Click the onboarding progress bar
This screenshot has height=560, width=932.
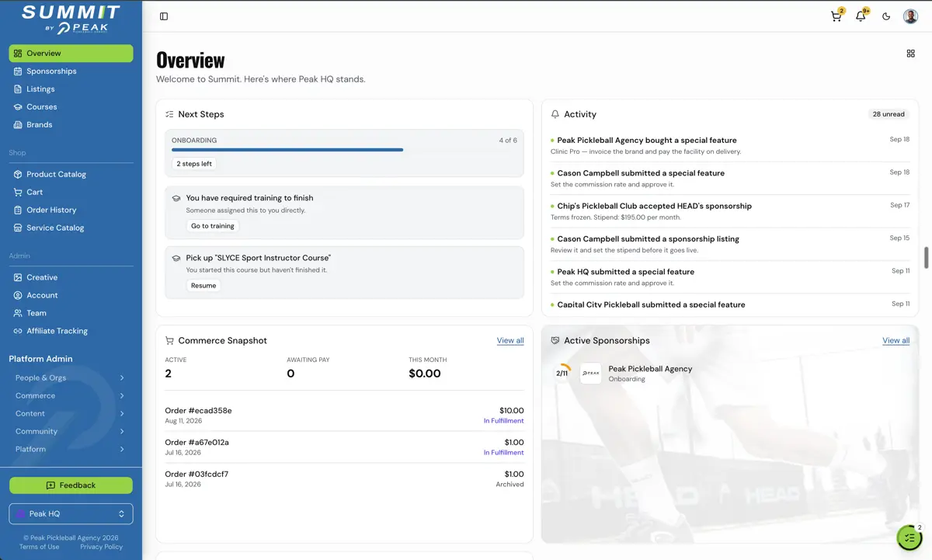344,150
